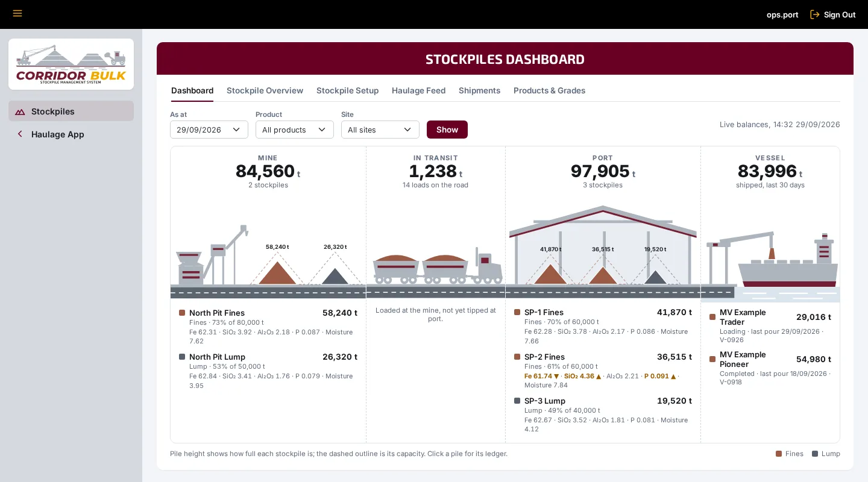Open Haulage App from the sidebar

(x=71, y=134)
